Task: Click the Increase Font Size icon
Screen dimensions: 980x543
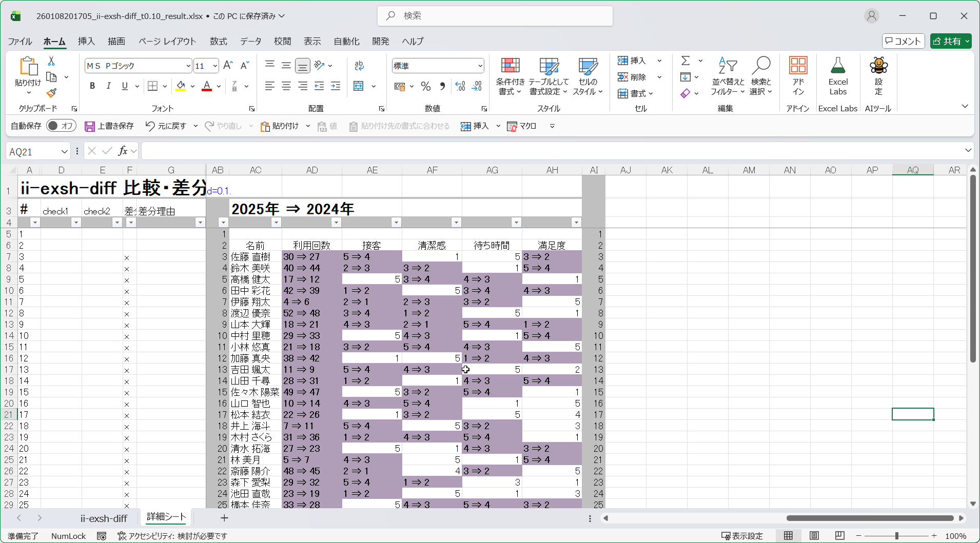Action: (x=228, y=65)
